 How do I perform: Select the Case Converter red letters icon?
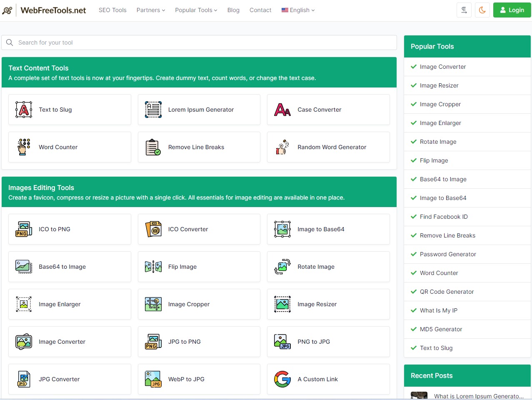pos(282,110)
